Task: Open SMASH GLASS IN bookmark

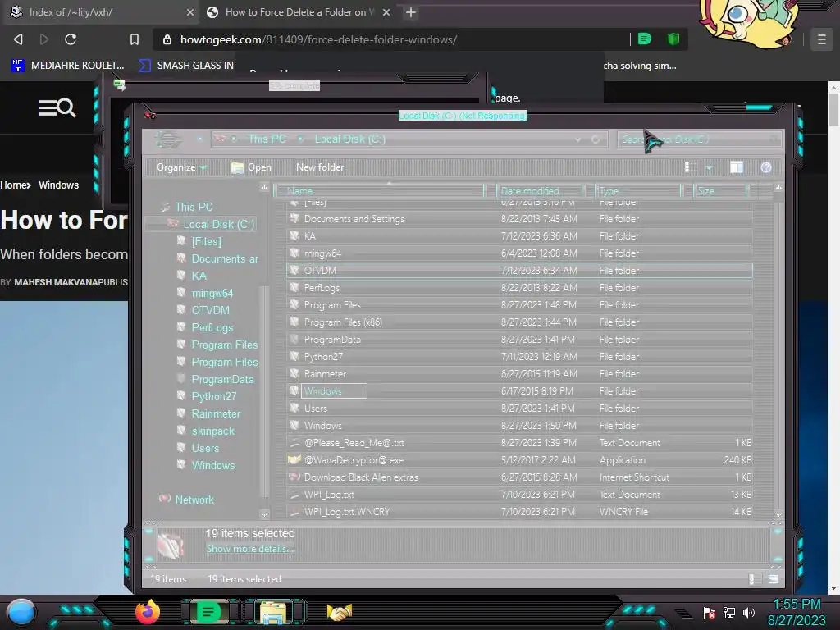Action: pyautogui.click(x=186, y=66)
